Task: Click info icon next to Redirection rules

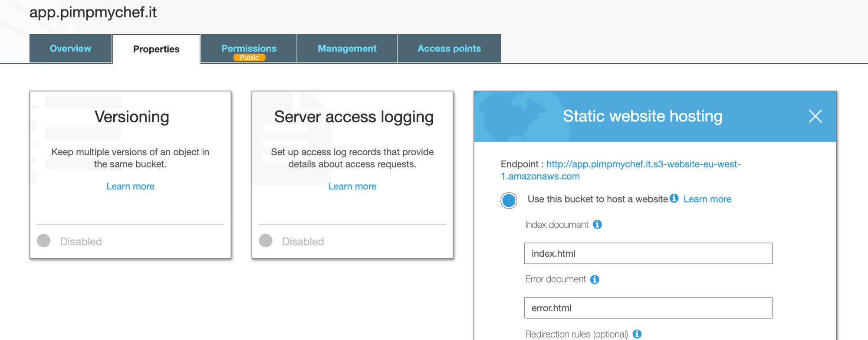Action: (637, 334)
